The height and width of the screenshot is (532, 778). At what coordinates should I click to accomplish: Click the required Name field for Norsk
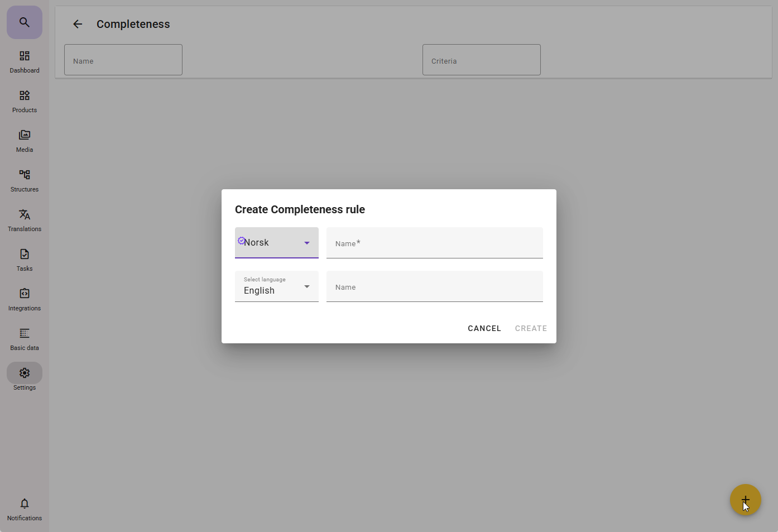click(x=434, y=243)
